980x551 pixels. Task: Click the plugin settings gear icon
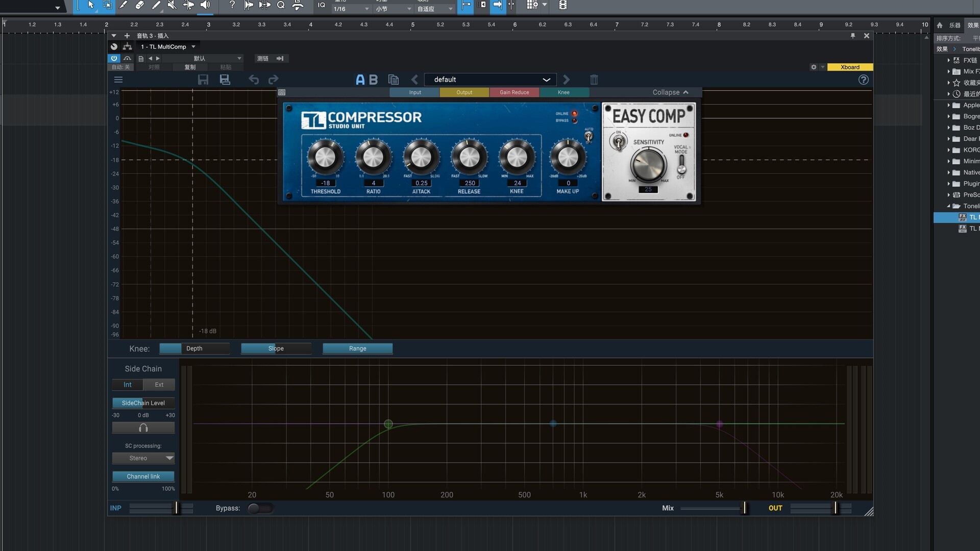[814, 67]
